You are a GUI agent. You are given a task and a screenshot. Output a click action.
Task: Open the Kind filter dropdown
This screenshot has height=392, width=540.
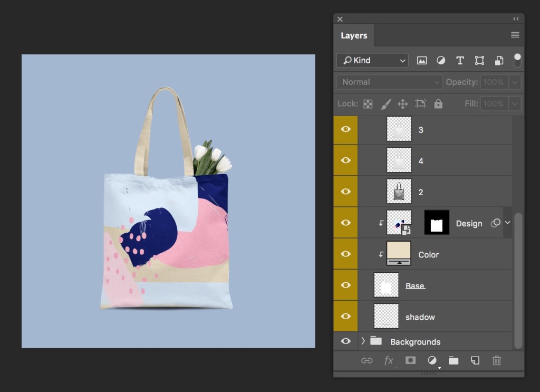click(x=372, y=60)
